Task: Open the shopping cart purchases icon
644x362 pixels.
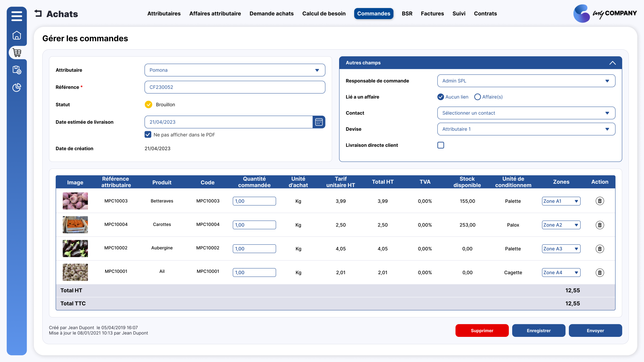Action: (x=17, y=53)
